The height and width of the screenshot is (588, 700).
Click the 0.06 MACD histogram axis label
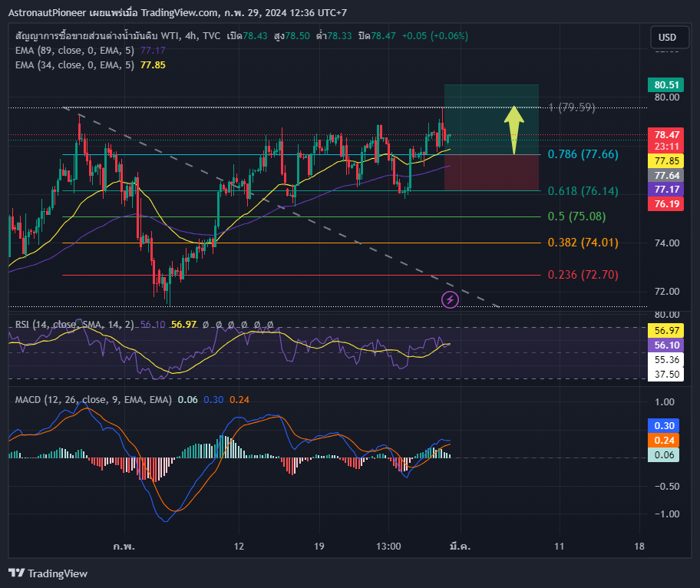(x=664, y=455)
